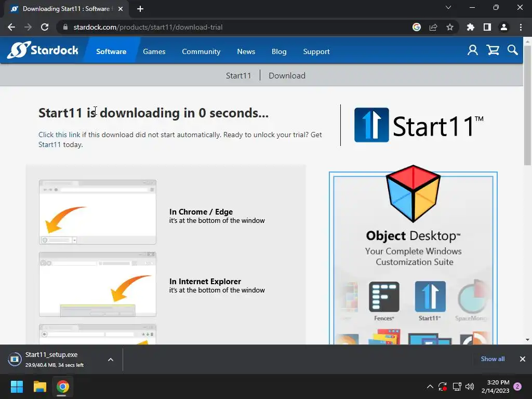Open File Explorer from the taskbar
The width and height of the screenshot is (532, 399).
click(39, 387)
